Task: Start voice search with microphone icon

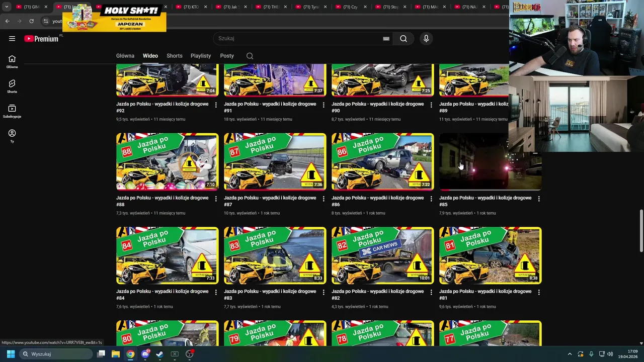Action: tap(426, 39)
